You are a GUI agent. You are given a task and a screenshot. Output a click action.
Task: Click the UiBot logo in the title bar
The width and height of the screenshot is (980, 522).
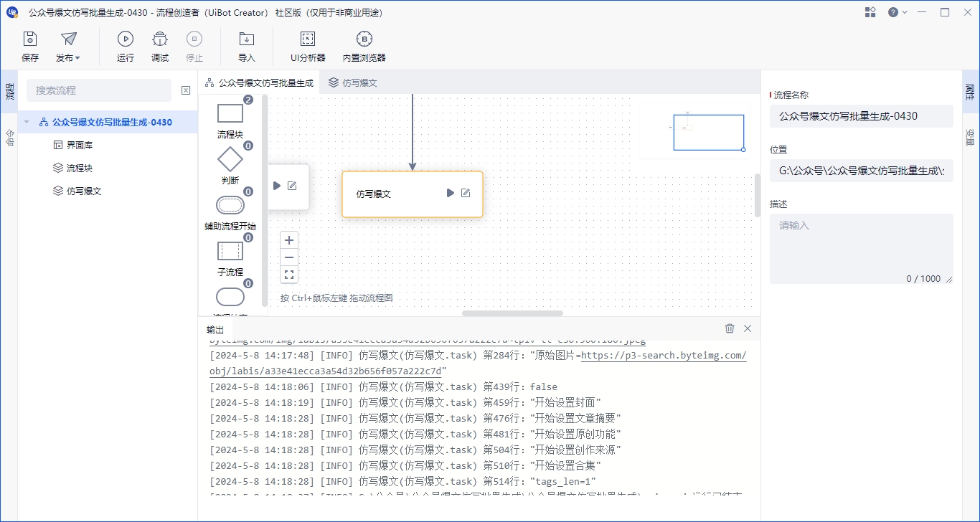coord(12,12)
